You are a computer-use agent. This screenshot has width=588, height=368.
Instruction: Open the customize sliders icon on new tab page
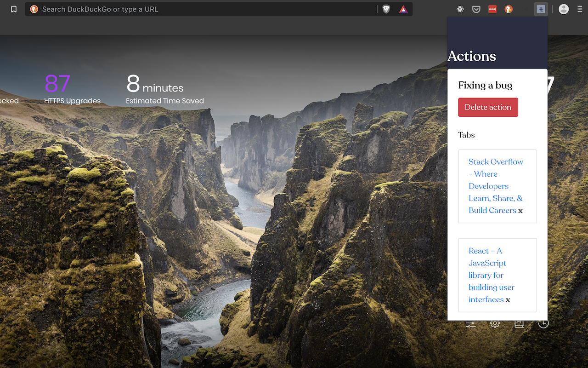pyautogui.click(x=471, y=324)
